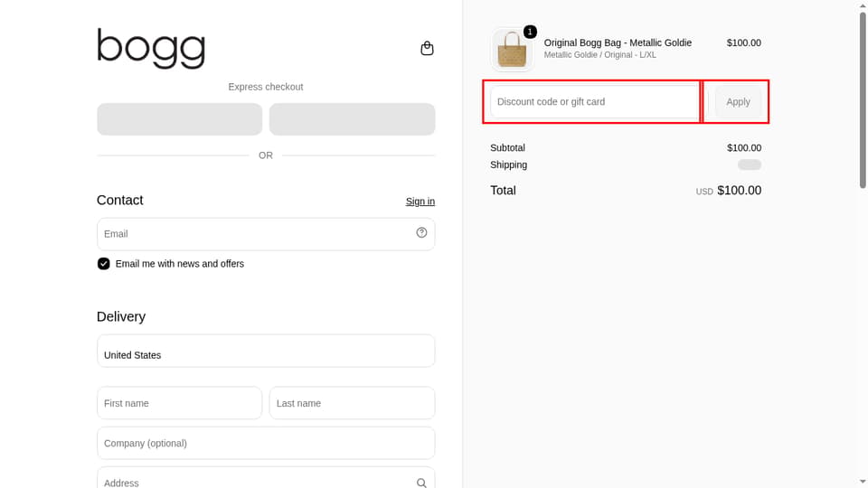Click the address search magnifier icon
The image size is (868, 488).
pyautogui.click(x=421, y=483)
